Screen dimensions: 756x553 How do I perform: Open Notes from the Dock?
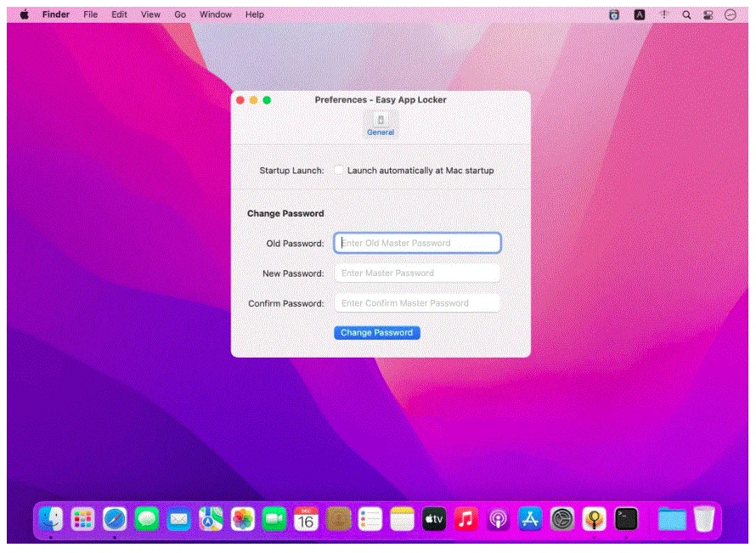(x=402, y=520)
